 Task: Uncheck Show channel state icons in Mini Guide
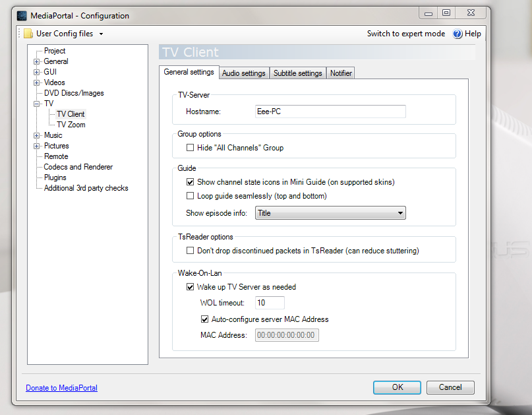pos(191,182)
